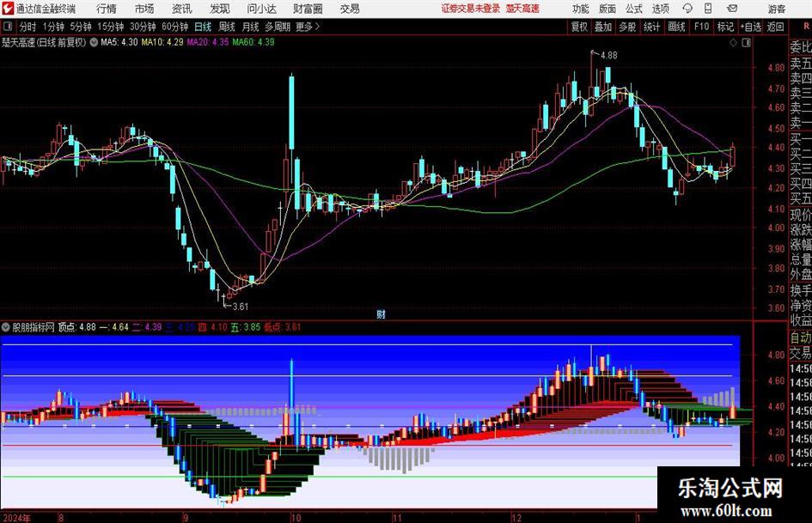Select the 多周期 multi-period tab

click(x=278, y=27)
